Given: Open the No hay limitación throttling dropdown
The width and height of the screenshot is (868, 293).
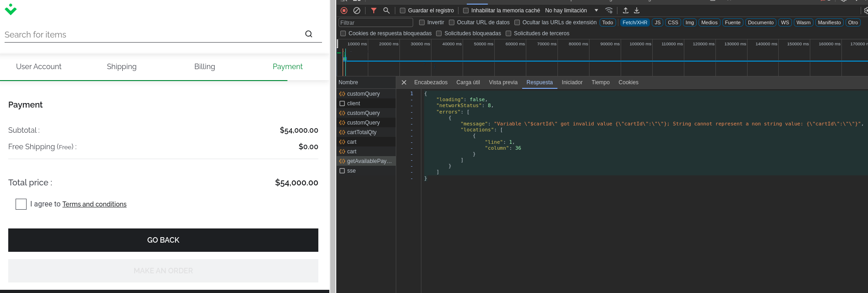Looking at the screenshot, I should pyautogui.click(x=571, y=11).
